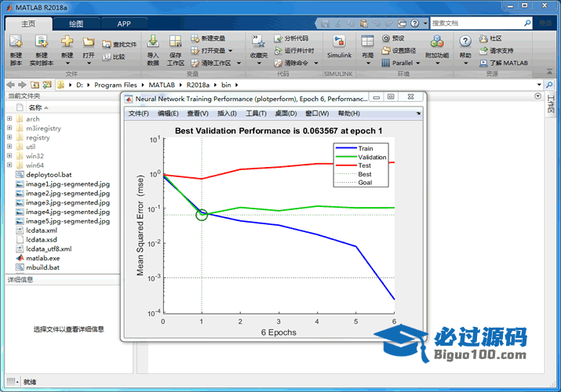This screenshot has height=392, width=561.
Task: Open the Help menu in figure window
Action: (349, 114)
